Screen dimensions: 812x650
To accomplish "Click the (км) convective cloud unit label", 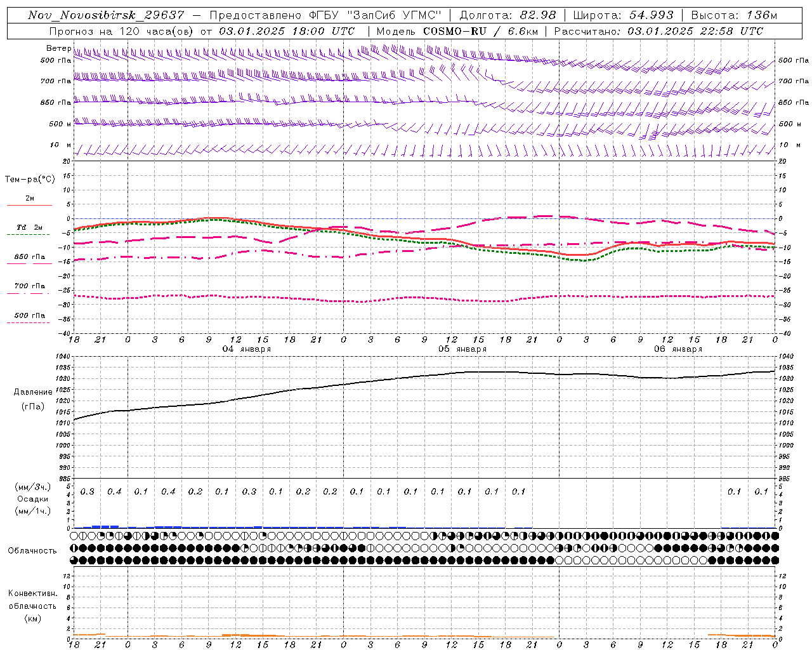I will click(x=32, y=618).
